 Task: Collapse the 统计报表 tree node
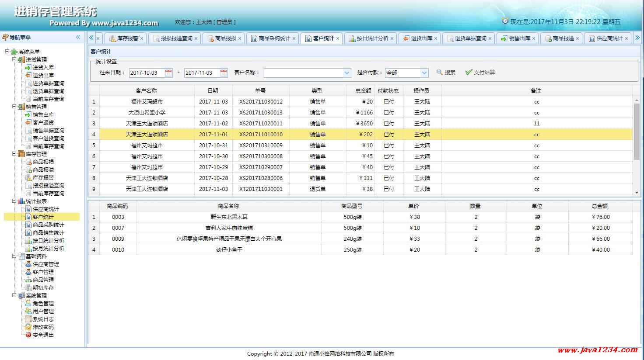tap(14, 201)
